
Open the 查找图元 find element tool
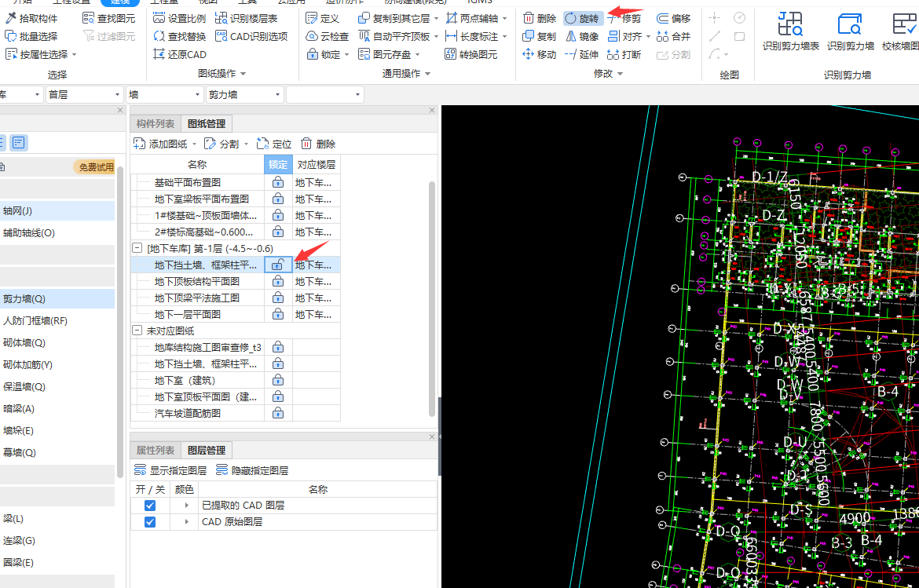(x=109, y=18)
